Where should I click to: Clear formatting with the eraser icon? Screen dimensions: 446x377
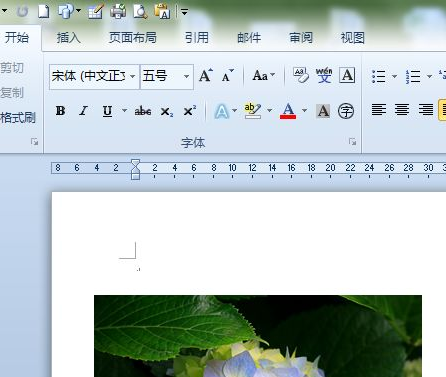click(301, 75)
